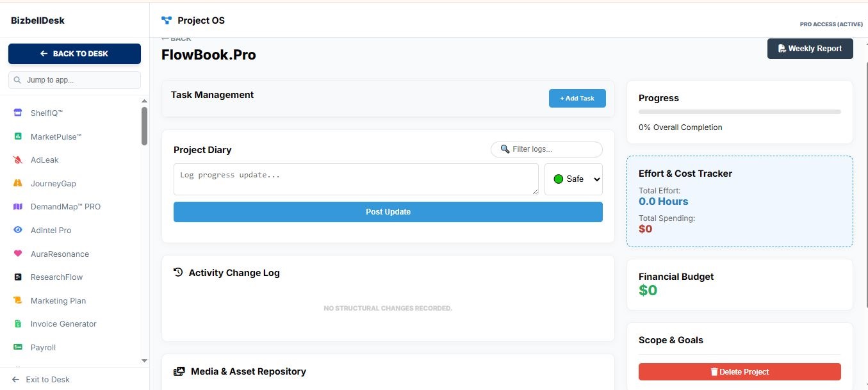This screenshot has height=390, width=868.
Task: Click the Add Task button
Action: coord(577,98)
